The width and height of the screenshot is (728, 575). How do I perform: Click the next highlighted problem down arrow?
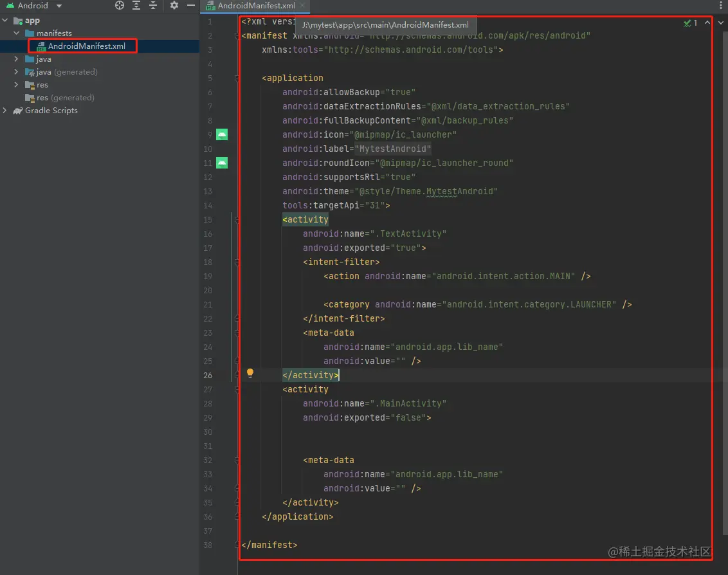(x=720, y=23)
